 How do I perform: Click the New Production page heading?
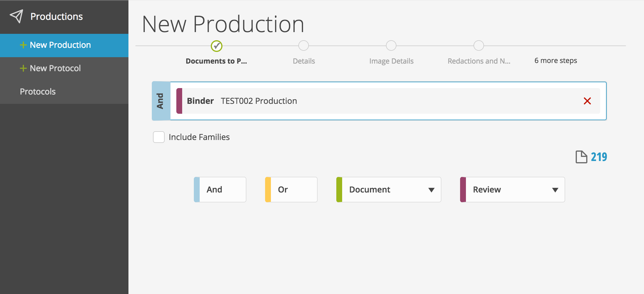click(223, 24)
